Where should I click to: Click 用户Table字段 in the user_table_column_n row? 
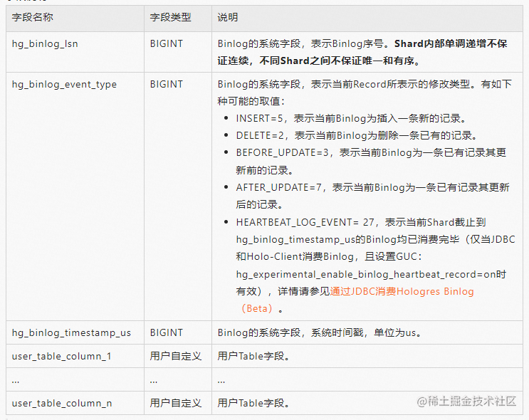click(x=253, y=403)
